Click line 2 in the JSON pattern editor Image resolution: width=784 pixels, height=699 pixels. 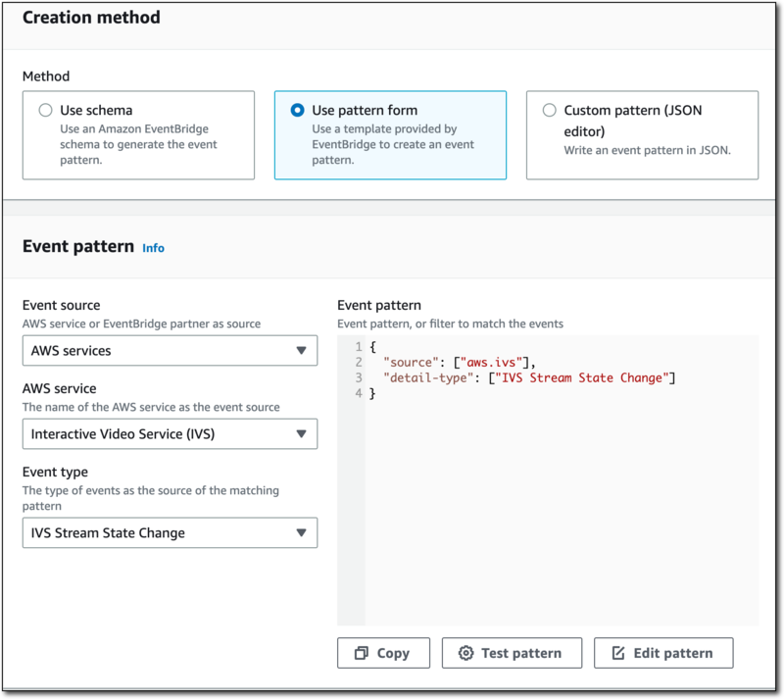pyautogui.click(x=441, y=362)
